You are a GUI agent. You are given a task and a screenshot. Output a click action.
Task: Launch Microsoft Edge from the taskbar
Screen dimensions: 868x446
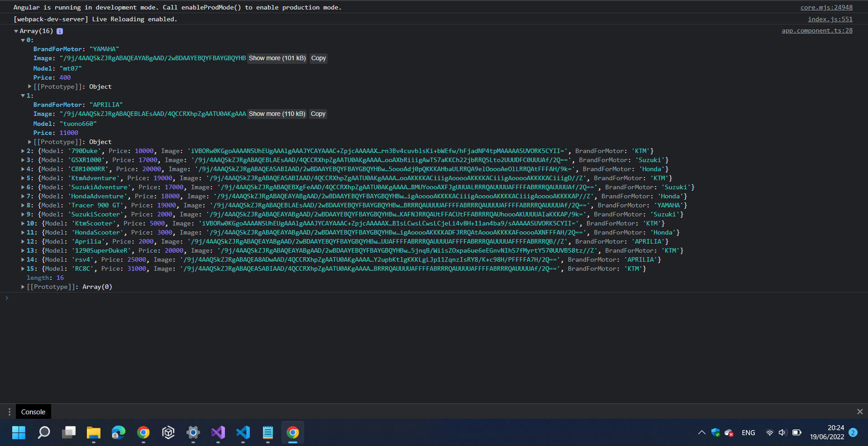119,432
